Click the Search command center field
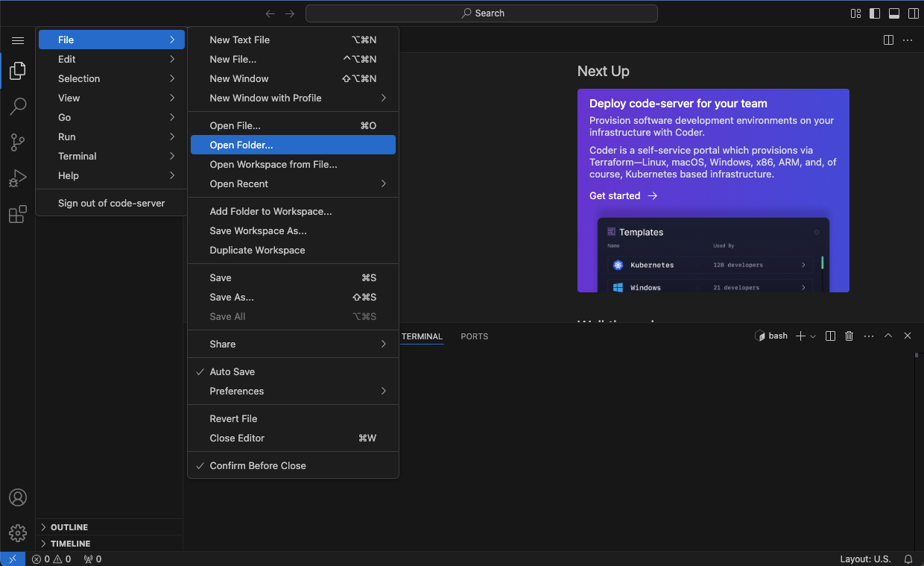 tap(481, 13)
